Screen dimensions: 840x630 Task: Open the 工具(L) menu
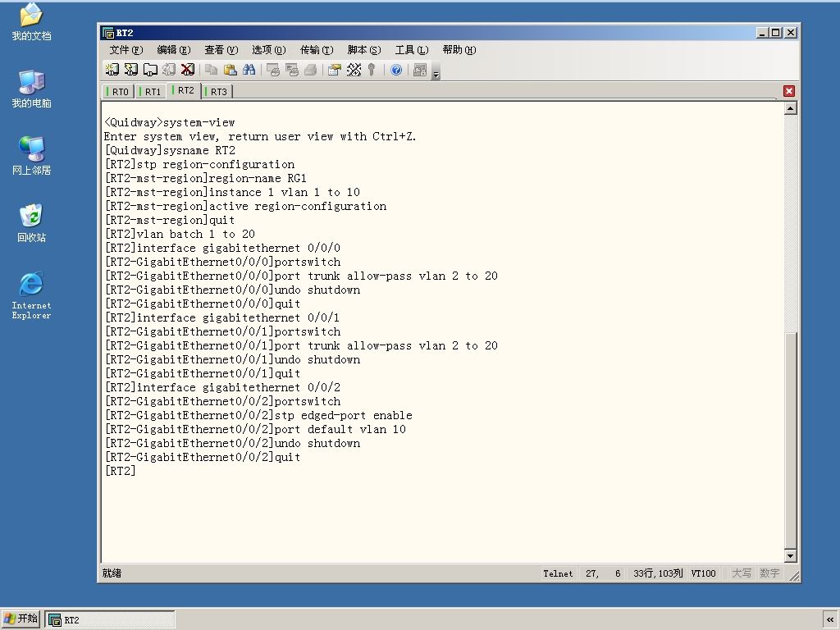click(x=412, y=50)
